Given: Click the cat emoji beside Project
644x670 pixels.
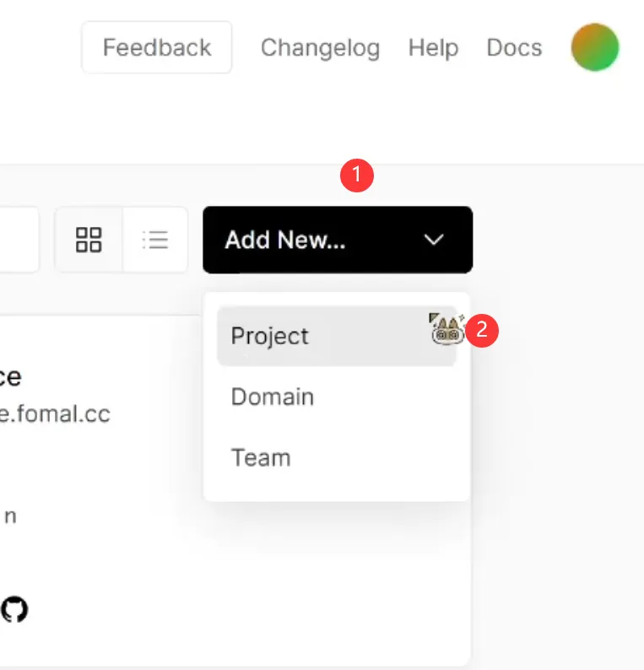Looking at the screenshot, I should pyautogui.click(x=446, y=328).
